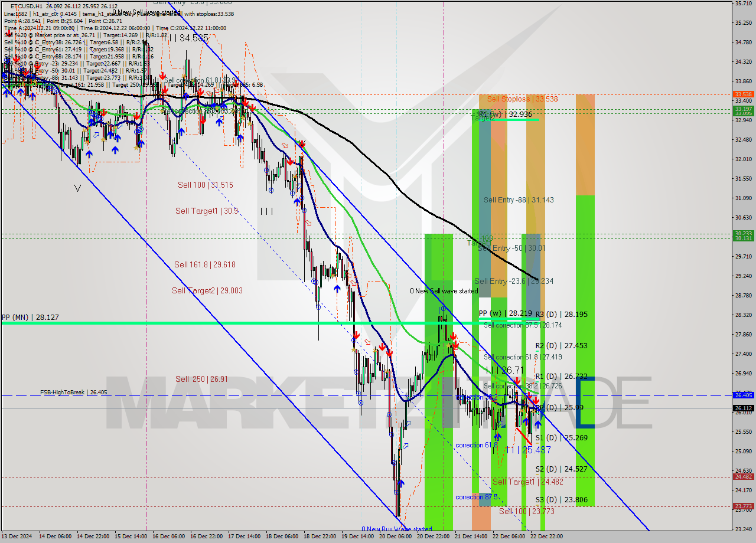Click the ETCUSD,H1 symbol title

click(x=27, y=6)
